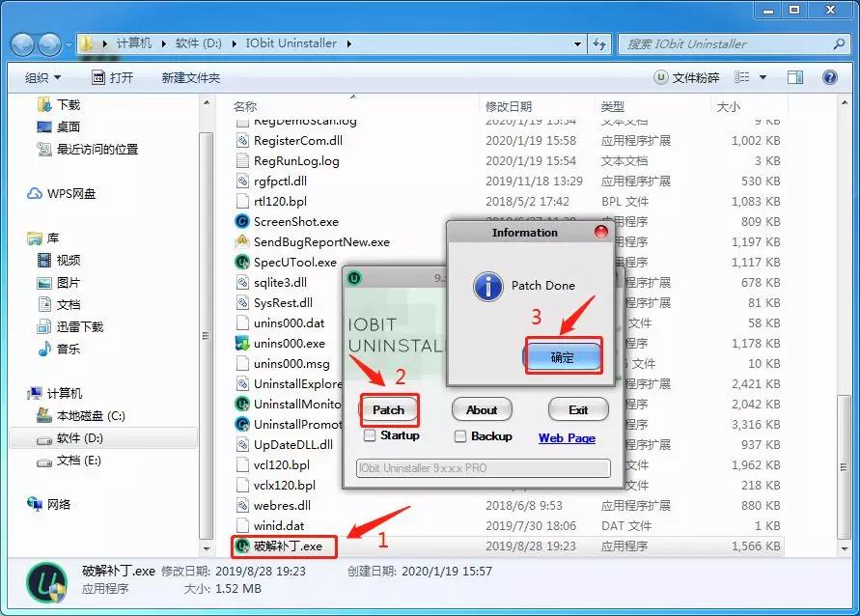The height and width of the screenshot is (616, 860).
Task: Click the search magnifier icon
Action: [x=839, y=43]
